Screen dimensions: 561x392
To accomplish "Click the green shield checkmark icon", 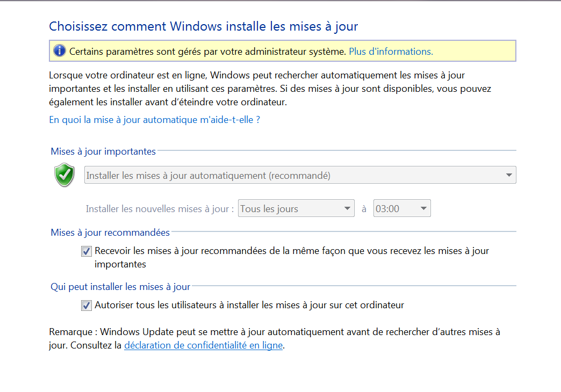I will (x=64, y=175).
